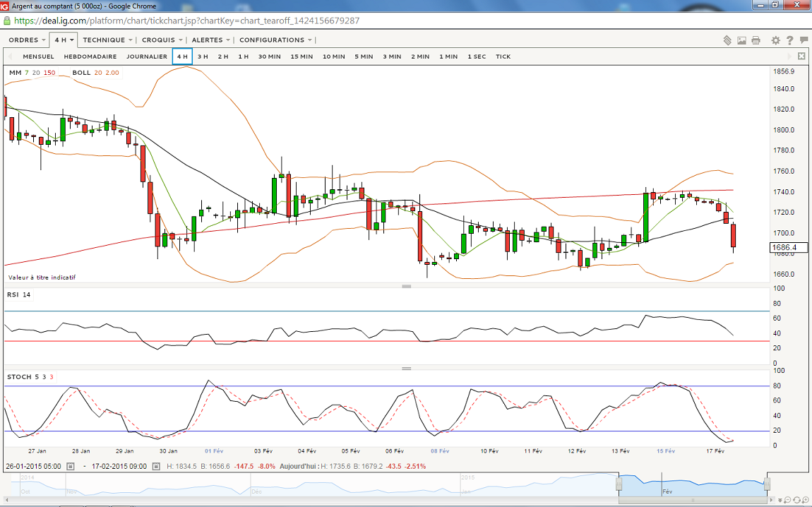Click the end date 17-02-2015 09:00 field
Viewport: 812px width, 507px height.
pos(119,467)
